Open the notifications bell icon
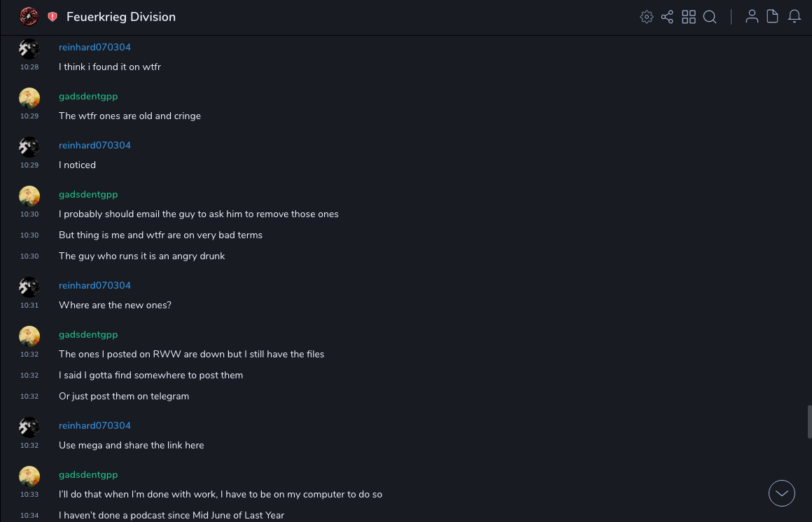This screenshot has width=812, height=522. pos(794,17)
